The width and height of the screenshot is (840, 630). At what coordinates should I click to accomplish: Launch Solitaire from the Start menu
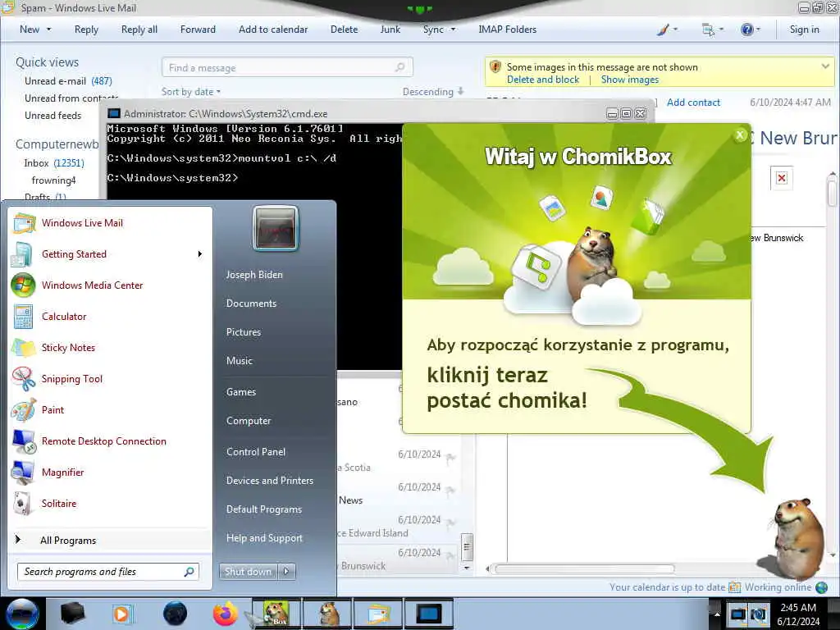click(x=59, y=503)
